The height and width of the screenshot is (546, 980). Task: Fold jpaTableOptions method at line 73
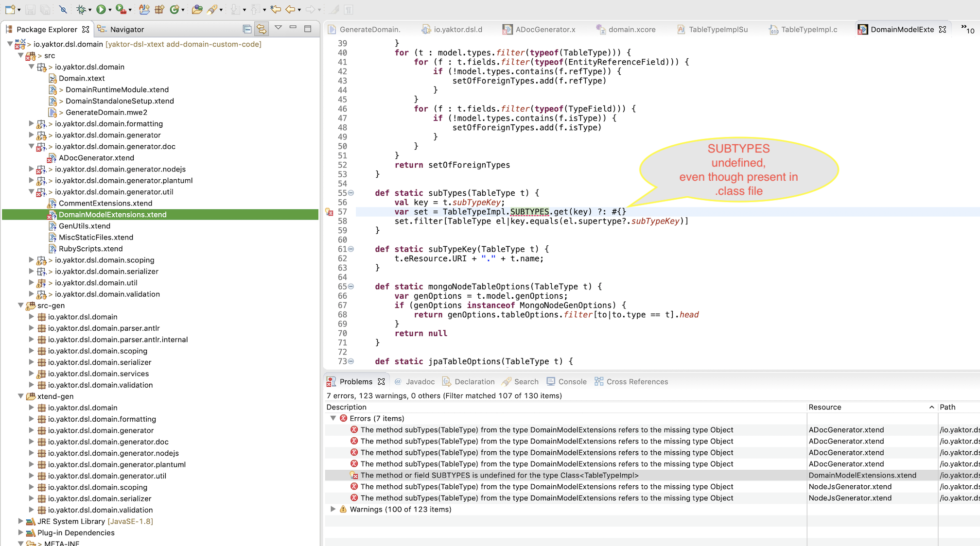pyautogui.click(x=351, y=361)
